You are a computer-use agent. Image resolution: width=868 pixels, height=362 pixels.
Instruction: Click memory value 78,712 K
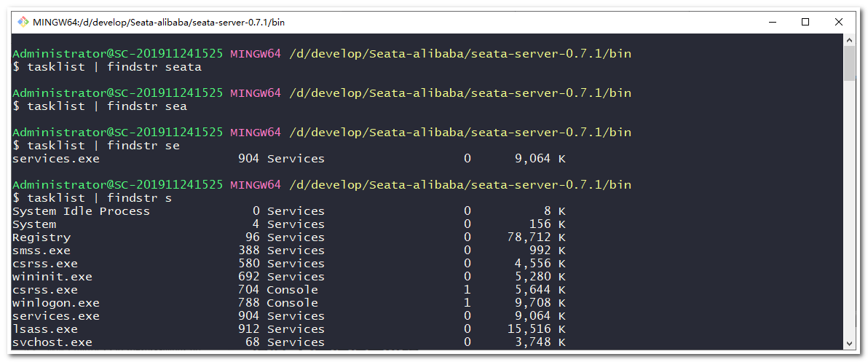[x=537, y=237]
